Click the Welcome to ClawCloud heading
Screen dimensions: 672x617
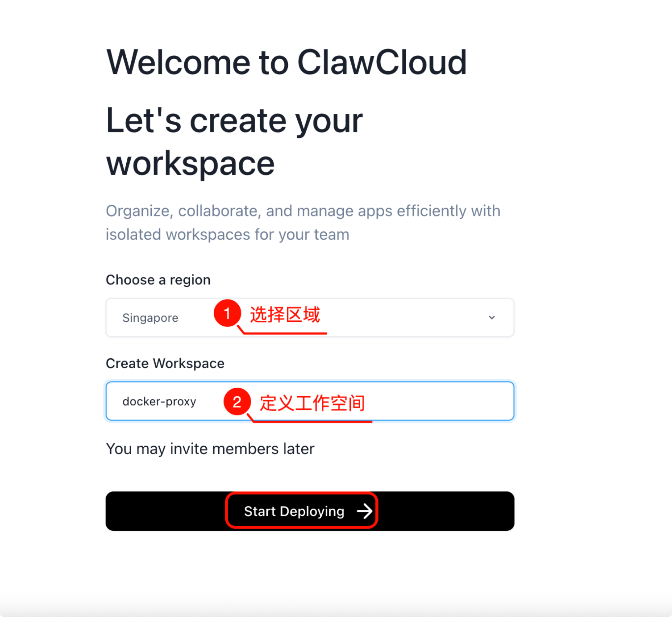point(286,62)
